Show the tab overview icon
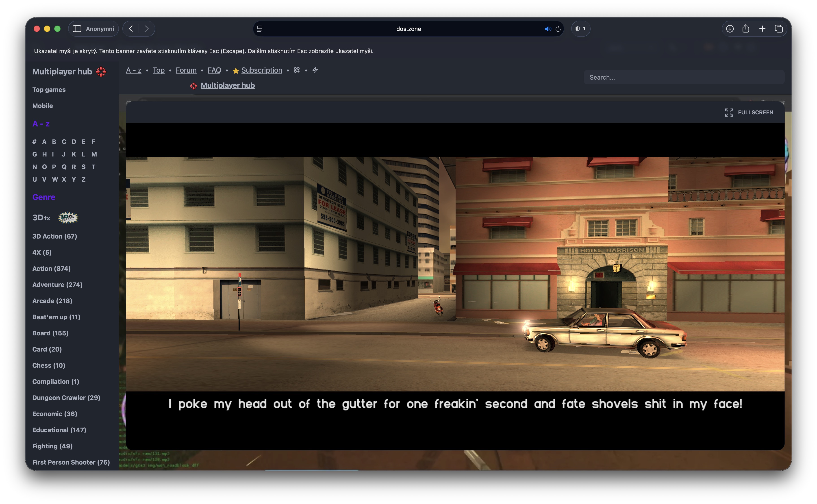Screen dimensions: 817x504 tap(778, 29)
